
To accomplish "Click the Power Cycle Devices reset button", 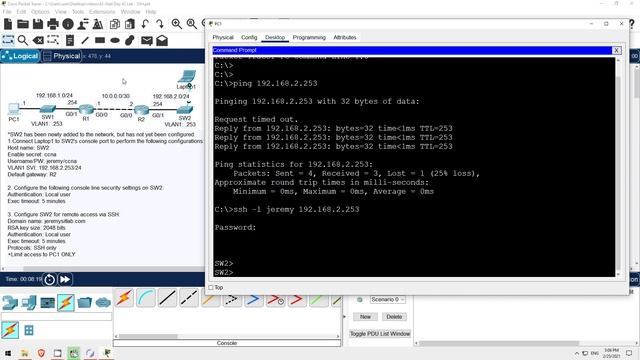I will pyautogui.click(x=49, y=280).
